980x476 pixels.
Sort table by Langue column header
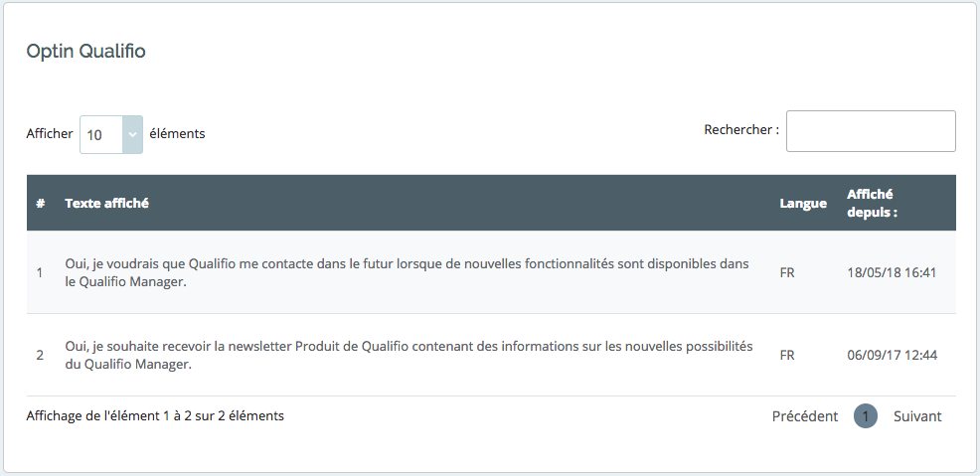[x=803, y=203]
